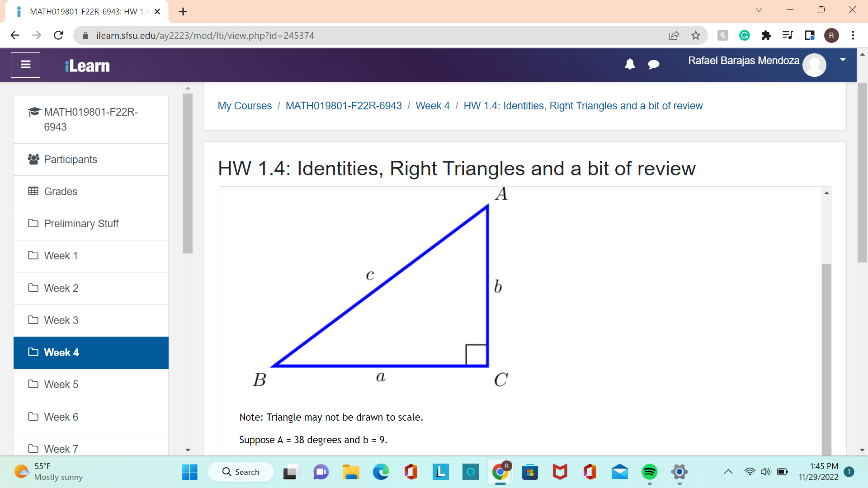Bookmark this page with the star icon
This screenshot has height=488, width=868.
[696, 35]
